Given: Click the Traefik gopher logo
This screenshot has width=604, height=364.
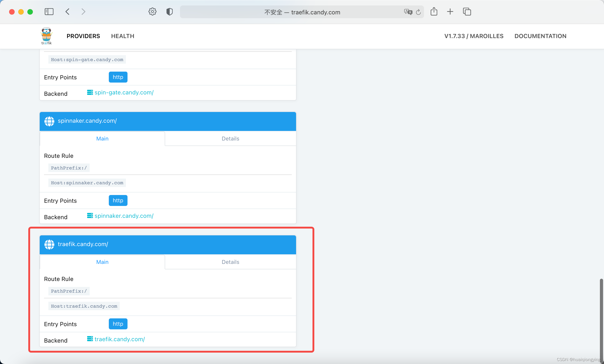Looking at the screenshot, I should [46, 36].
